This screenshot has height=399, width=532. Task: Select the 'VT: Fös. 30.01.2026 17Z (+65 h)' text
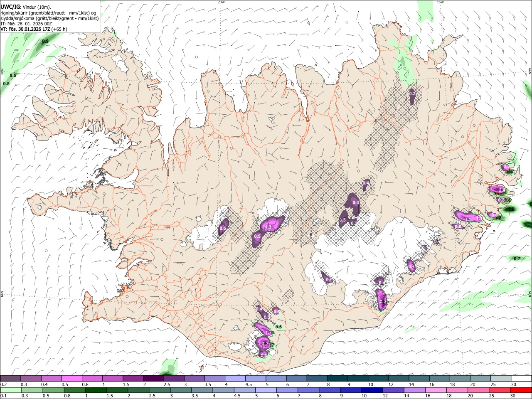[34, 29]
